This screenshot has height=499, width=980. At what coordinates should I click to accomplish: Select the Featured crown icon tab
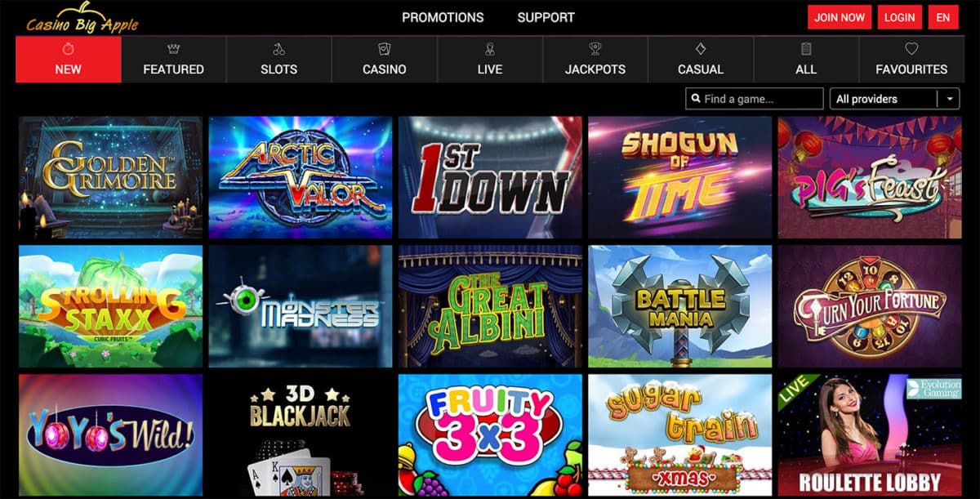click(173, 60)
